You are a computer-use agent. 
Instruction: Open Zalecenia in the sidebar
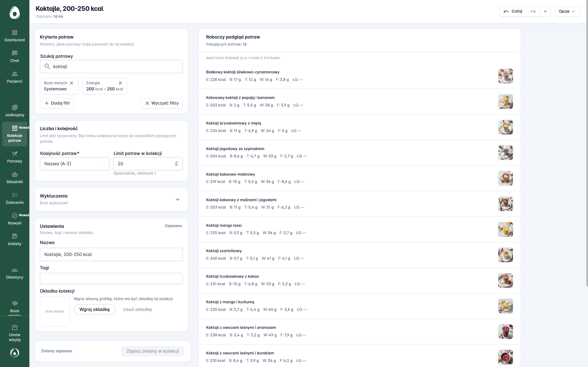click(x=15, y=198)
